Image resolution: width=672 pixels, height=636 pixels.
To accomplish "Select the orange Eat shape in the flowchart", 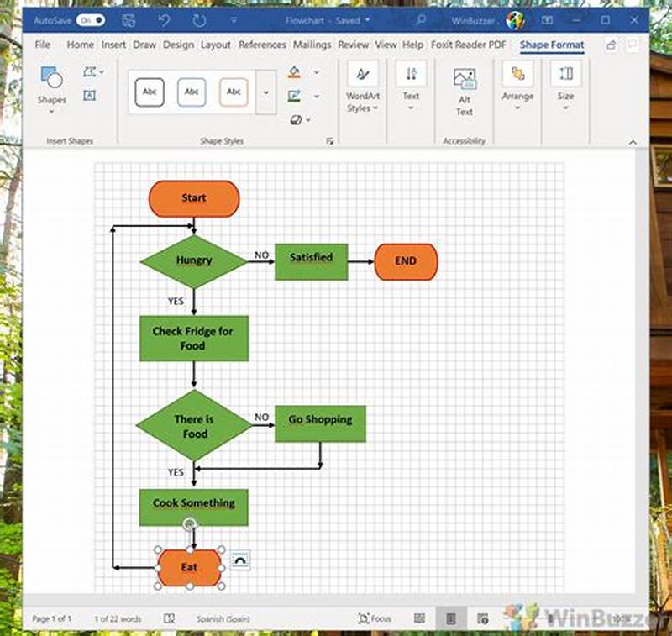I will tap(188, 567).
